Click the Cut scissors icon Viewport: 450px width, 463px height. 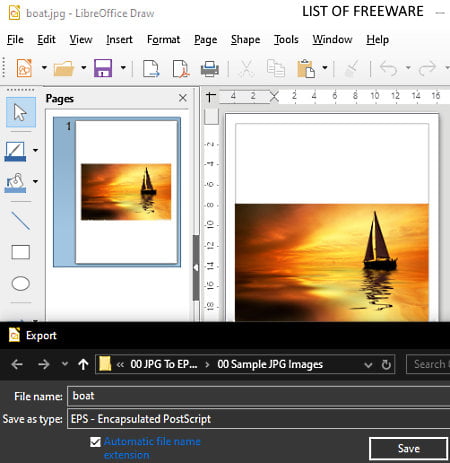click(x=246, y=68)
